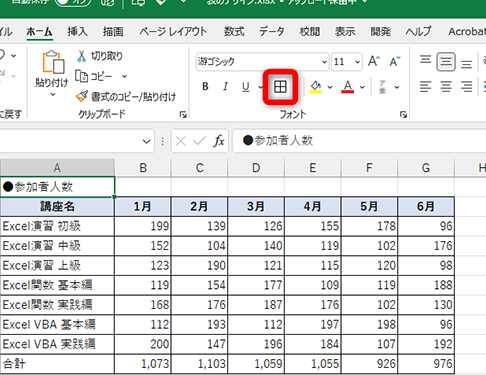Decrease font size with small A
The image size is (486, 375).
[x=395, y=61]
